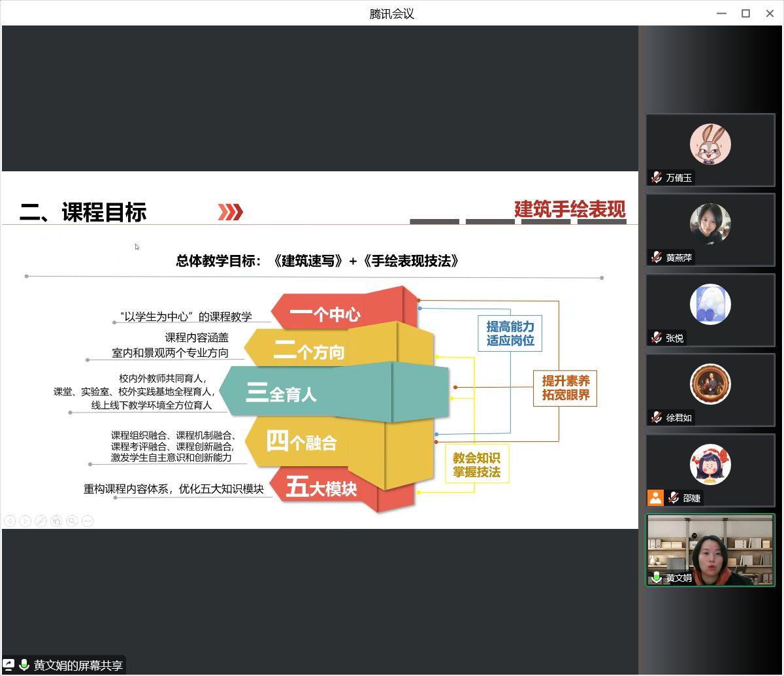The width and height of the screenshot is (784, 676).
Task: Click the orange host badge icon beside 邵婕
Action: (655, 498)
